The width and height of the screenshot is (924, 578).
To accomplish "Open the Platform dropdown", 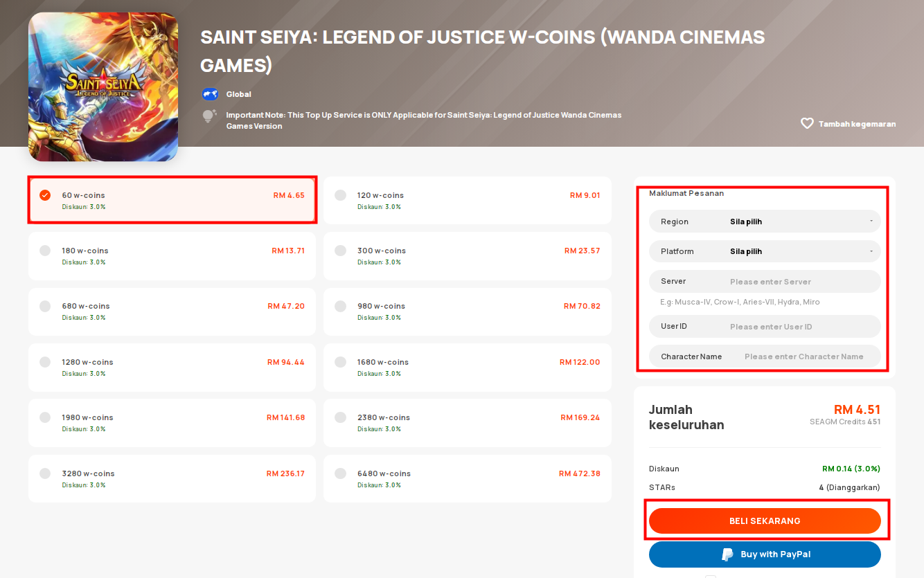I will (x=765, y=251).
